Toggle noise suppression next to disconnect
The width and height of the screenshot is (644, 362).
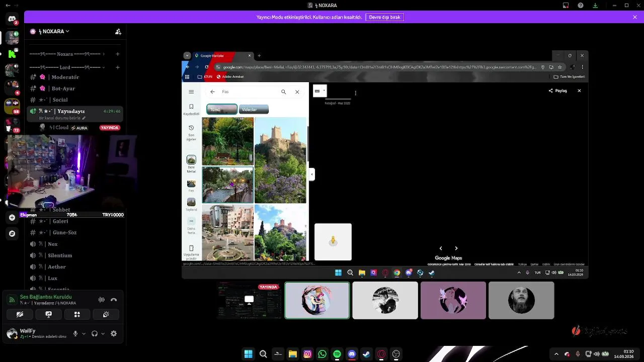[x=102, y=300]
